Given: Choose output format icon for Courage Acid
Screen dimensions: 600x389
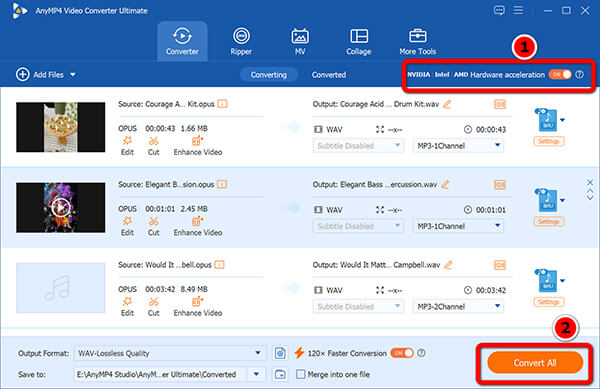Looking at the screenshot, I should point(548,120).
